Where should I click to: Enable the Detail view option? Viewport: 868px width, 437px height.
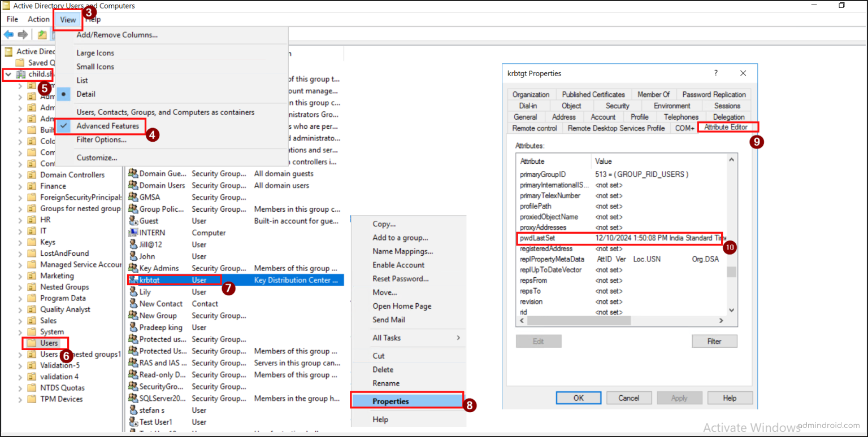pos(86,94)
